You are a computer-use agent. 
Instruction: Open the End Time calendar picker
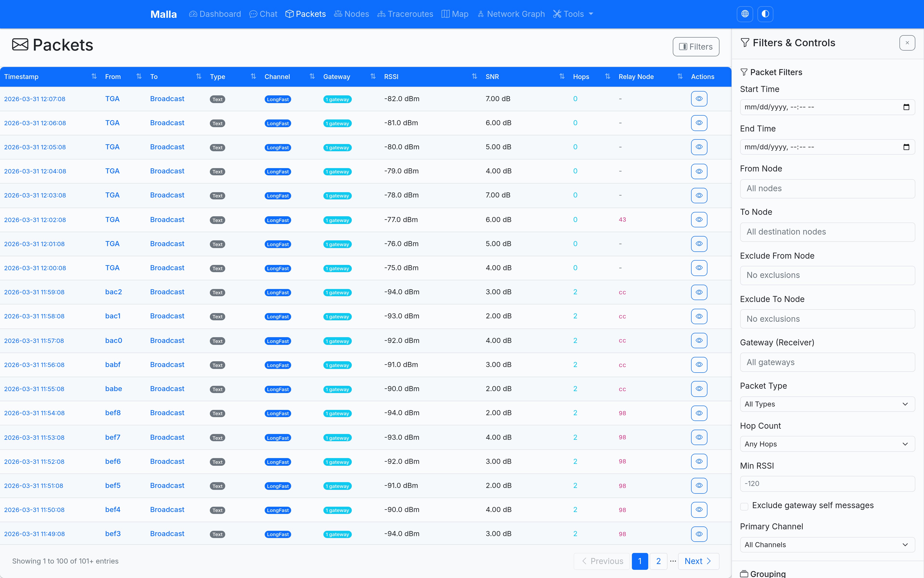(906, 147)
